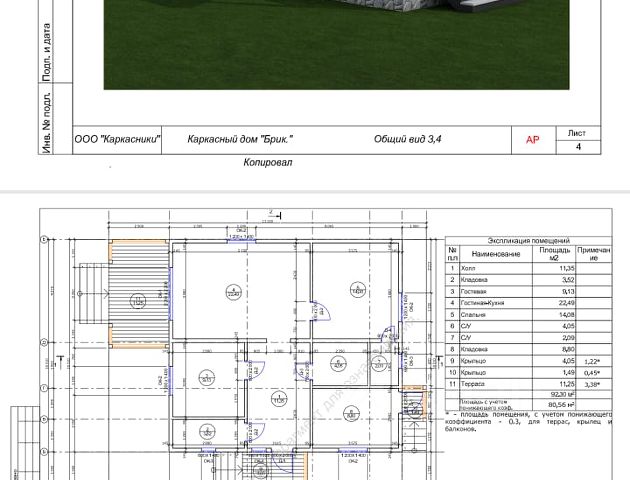Click the area value 11,25
The image size is (630, 480).
point(567,384)
